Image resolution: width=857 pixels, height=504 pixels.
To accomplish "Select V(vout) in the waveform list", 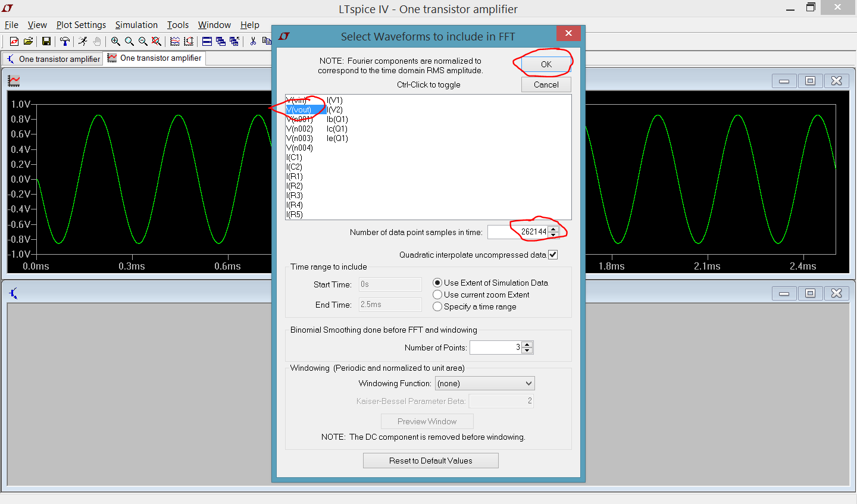I will click(x=306, y=109).
